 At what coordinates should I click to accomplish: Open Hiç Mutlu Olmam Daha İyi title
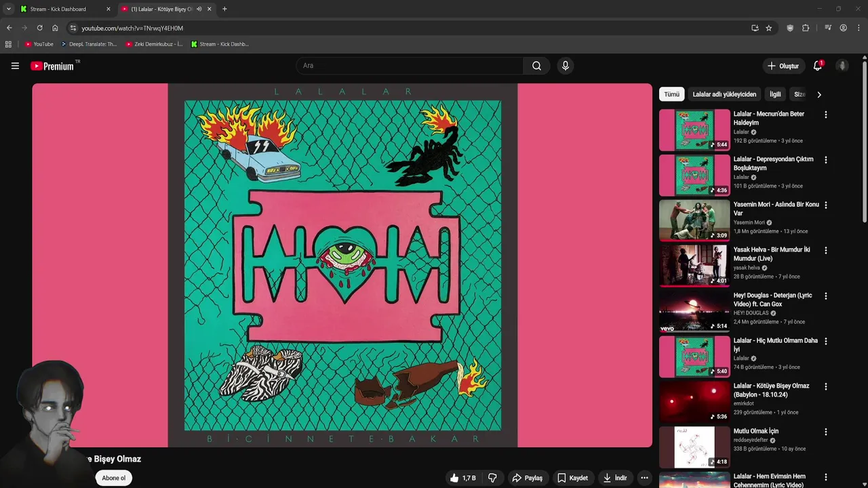(775, 345)
